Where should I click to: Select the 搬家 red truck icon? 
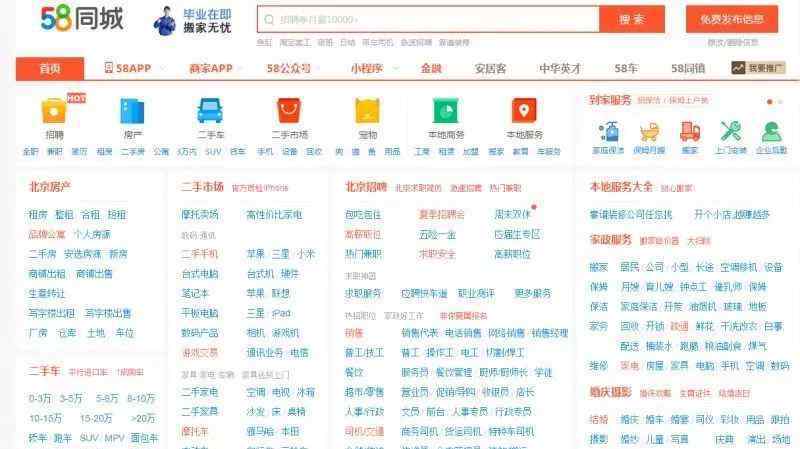(689, 132)
